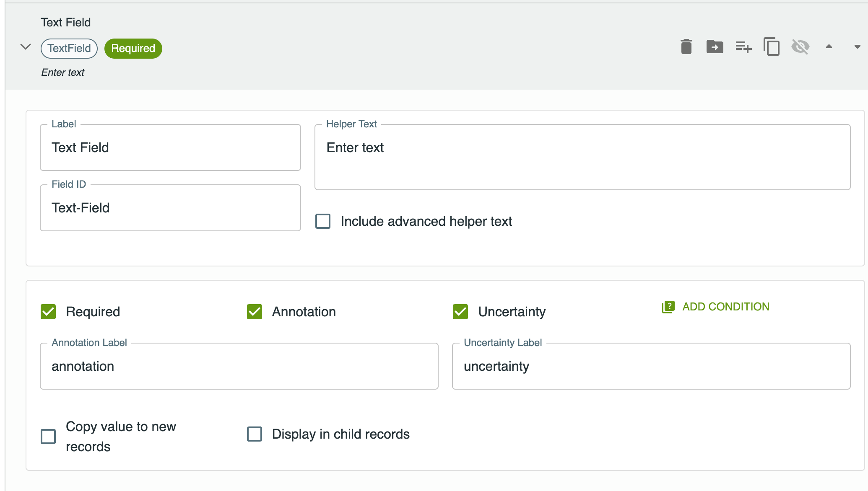Enable Display in child records

[254, 434]
